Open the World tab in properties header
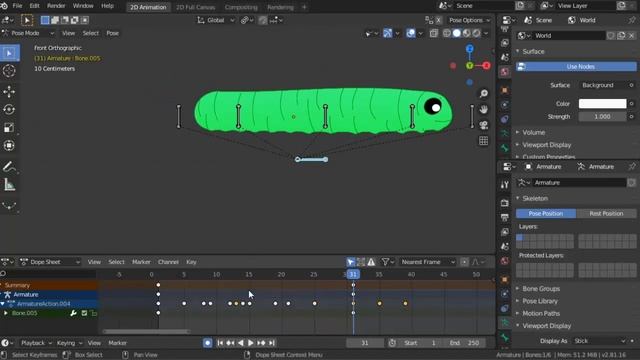This screenshot has width=640, height=360. (582, 20)
